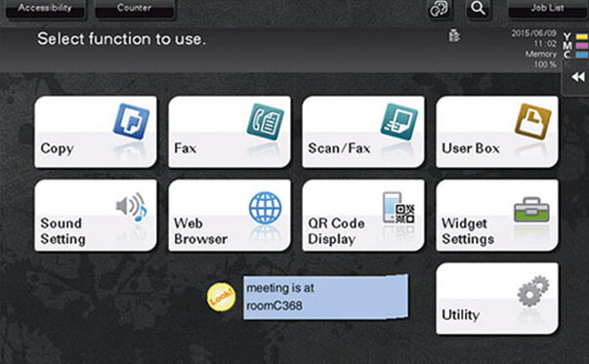The width and height of the screenshot is (589, 364).
Task: Click the yellow Look! sticker widget
Action: pos(222,297)
